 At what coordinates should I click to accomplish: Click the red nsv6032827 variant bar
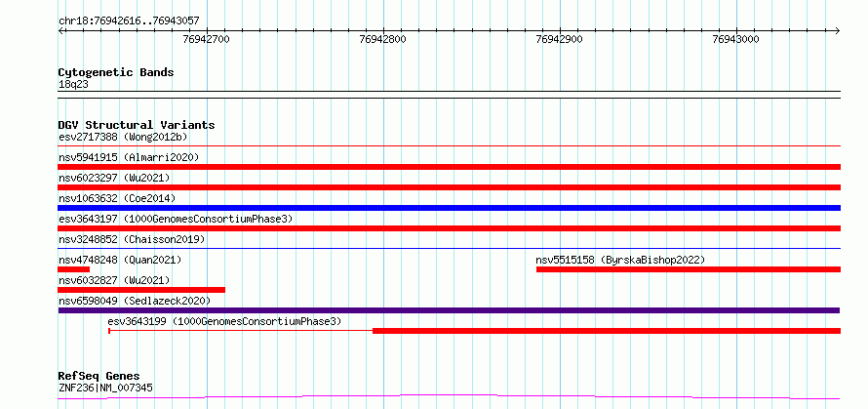(x=141, y=290)
